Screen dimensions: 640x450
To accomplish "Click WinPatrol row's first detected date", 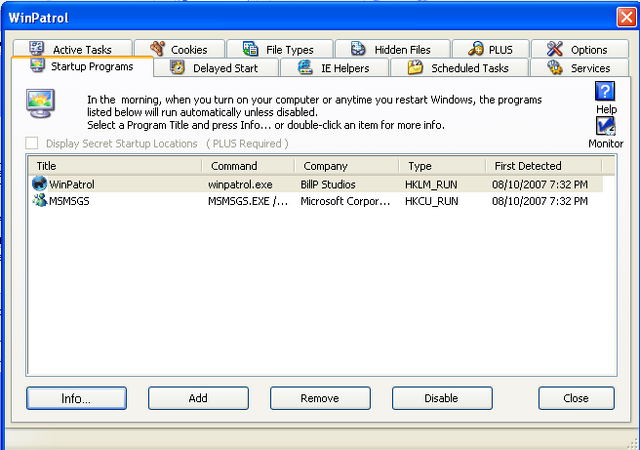I will pyautogui.click(x=540, y=185).
